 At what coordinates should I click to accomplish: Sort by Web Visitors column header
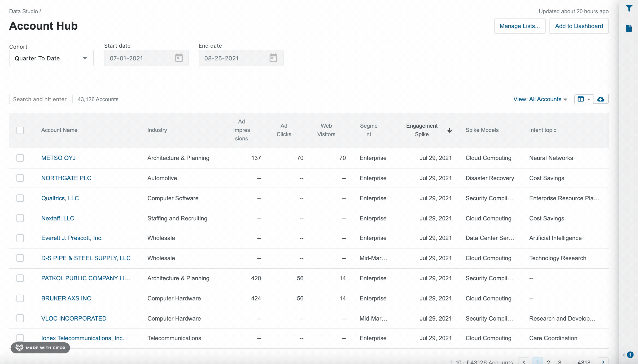[326, 130]
